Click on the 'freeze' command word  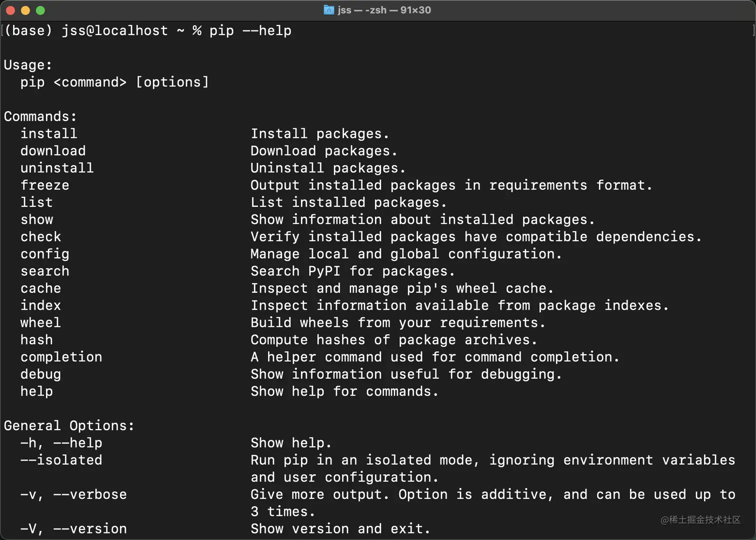click(x=45, y=185)
